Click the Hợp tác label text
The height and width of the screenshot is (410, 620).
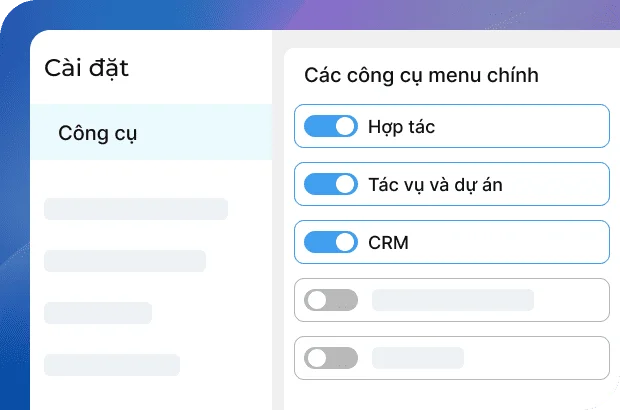point(401,127)
